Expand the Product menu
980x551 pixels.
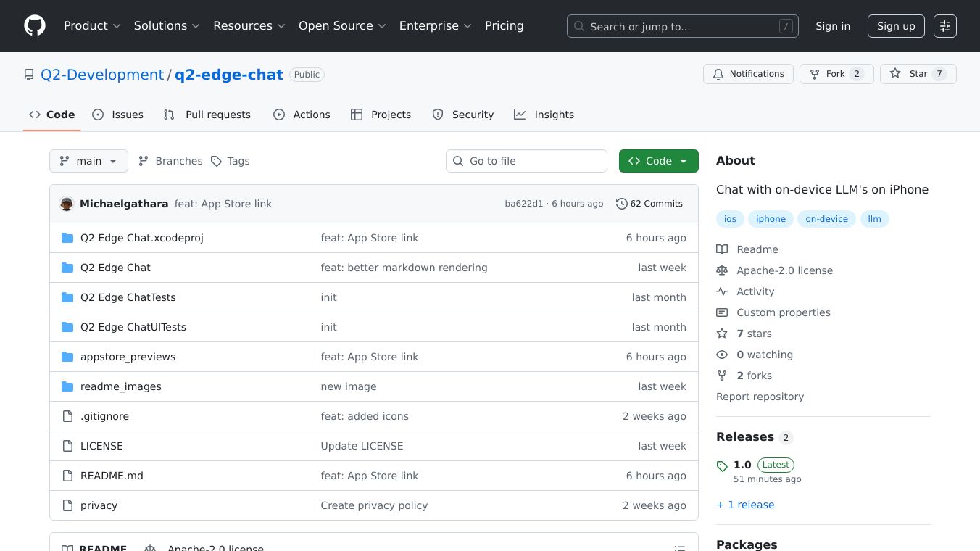pos(92,26)
